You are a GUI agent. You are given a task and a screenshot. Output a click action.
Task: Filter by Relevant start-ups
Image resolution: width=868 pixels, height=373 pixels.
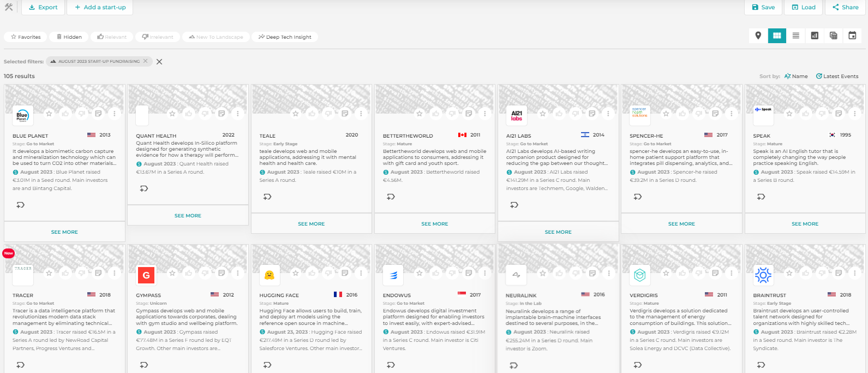click(112, 37)
